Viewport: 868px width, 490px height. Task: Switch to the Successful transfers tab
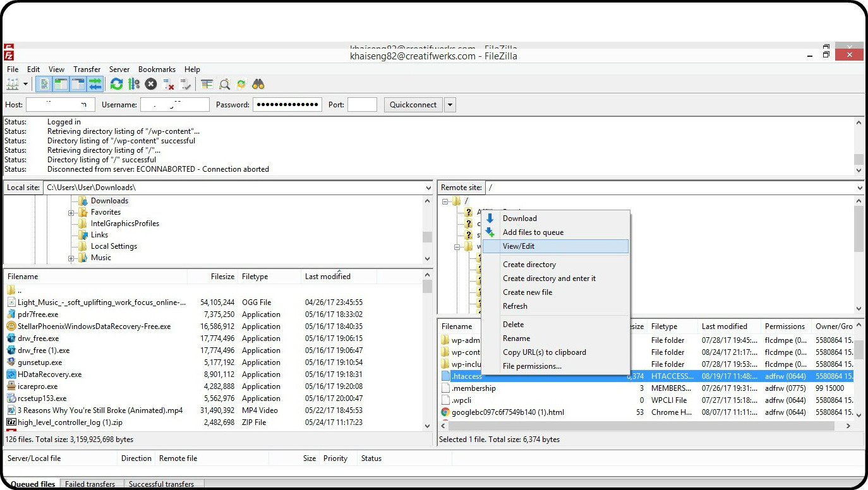(161, 484)
